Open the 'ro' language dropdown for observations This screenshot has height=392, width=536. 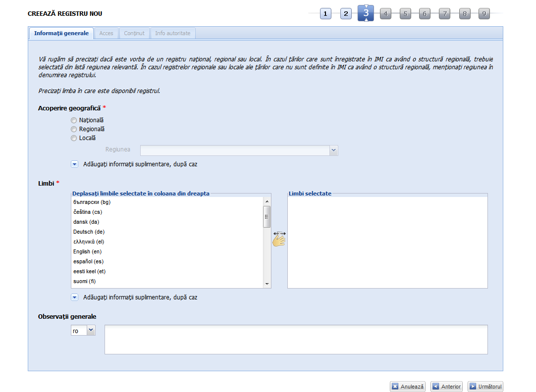click(91, 331)
